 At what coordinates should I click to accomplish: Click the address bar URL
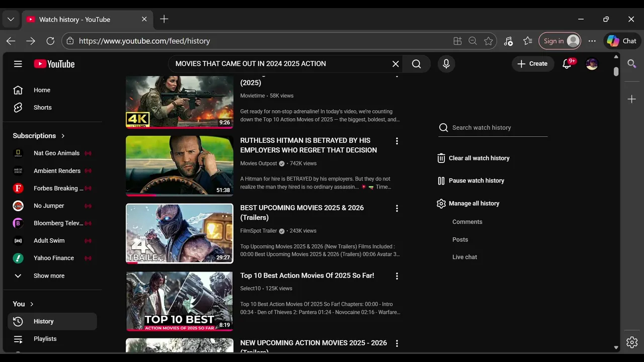[144, 41]
